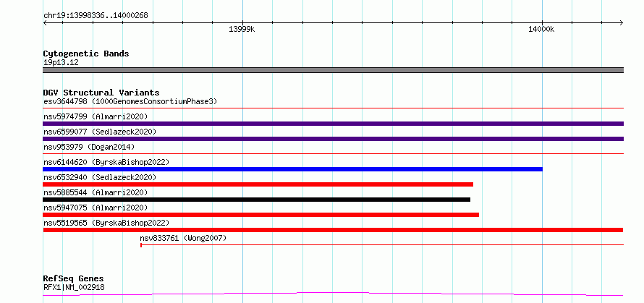The height and width of the screenshot is (303, 644).
Task: Click the ruler's right arrowhead
Action: (x=622, y=22)
